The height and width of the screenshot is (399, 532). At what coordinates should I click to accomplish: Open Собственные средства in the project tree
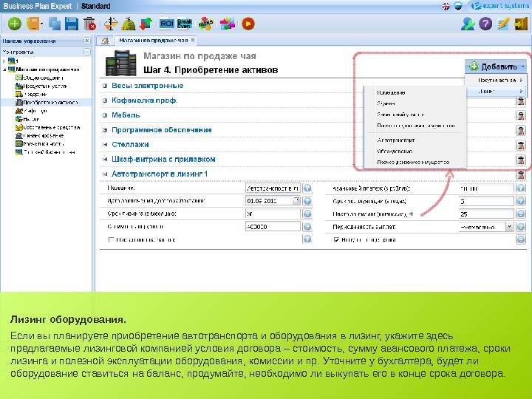(x=51, y=128)
